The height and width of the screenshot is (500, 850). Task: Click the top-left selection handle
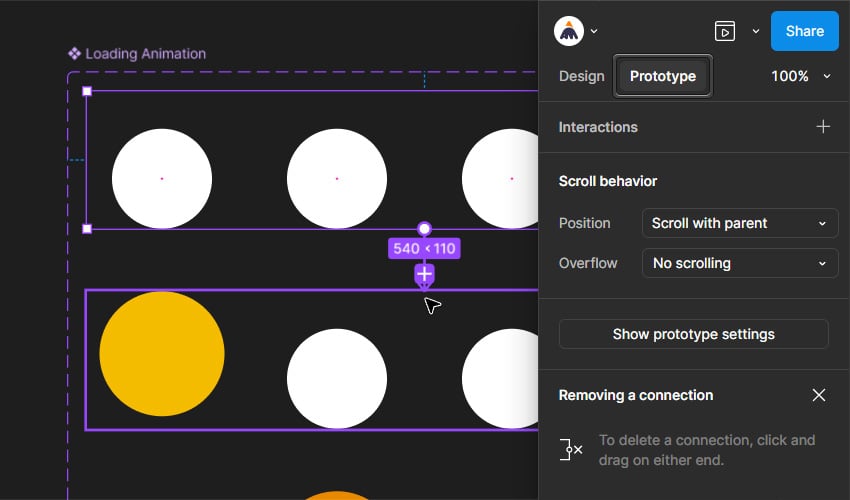(87, 91)
